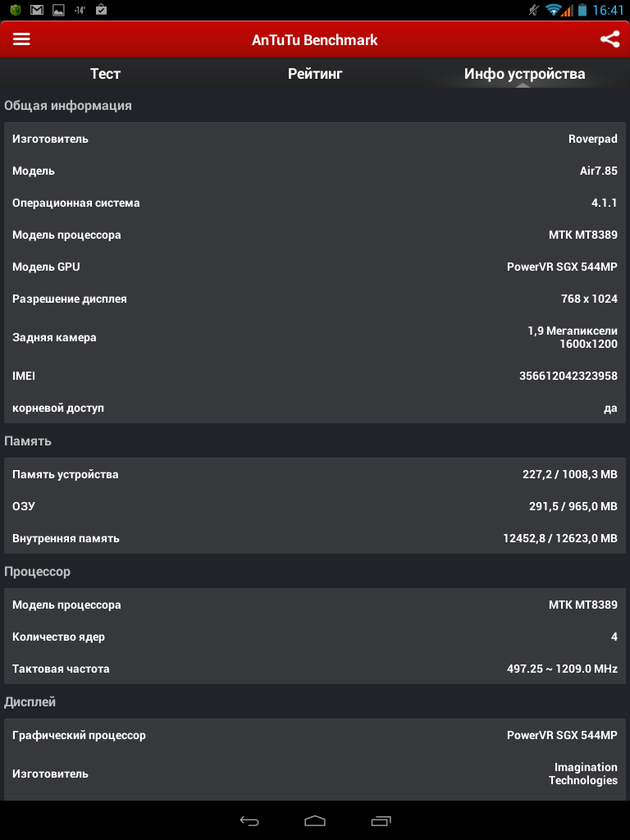This screenshot has height=840, width=630.
Task: Tap the IMEI row
Action: (x=315, y=376)
